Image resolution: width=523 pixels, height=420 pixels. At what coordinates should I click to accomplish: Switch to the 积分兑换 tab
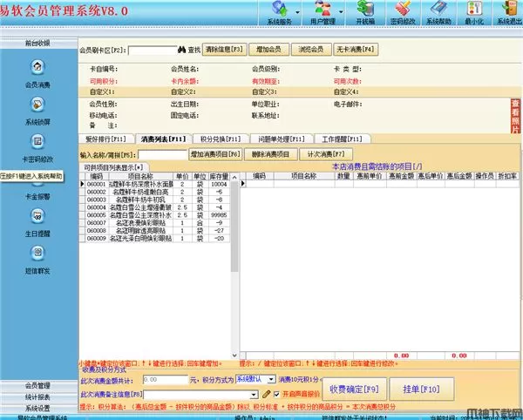[218, 139]
